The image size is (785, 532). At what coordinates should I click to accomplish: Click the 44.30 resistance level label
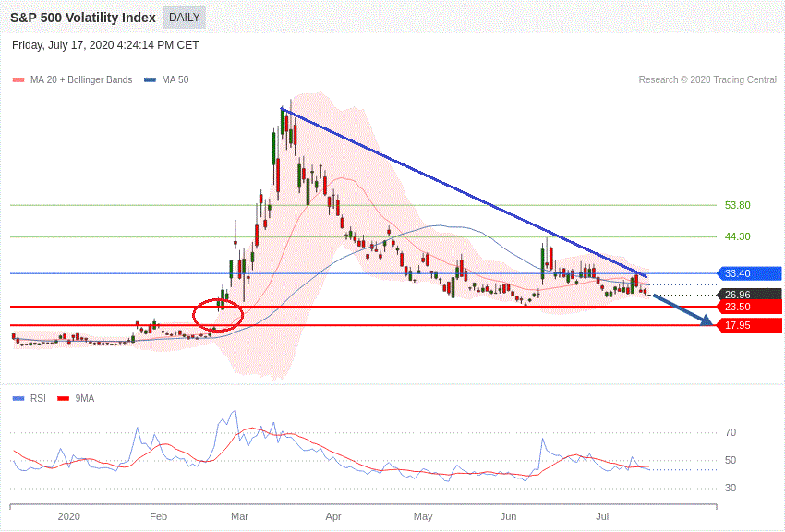coord(738,236)
